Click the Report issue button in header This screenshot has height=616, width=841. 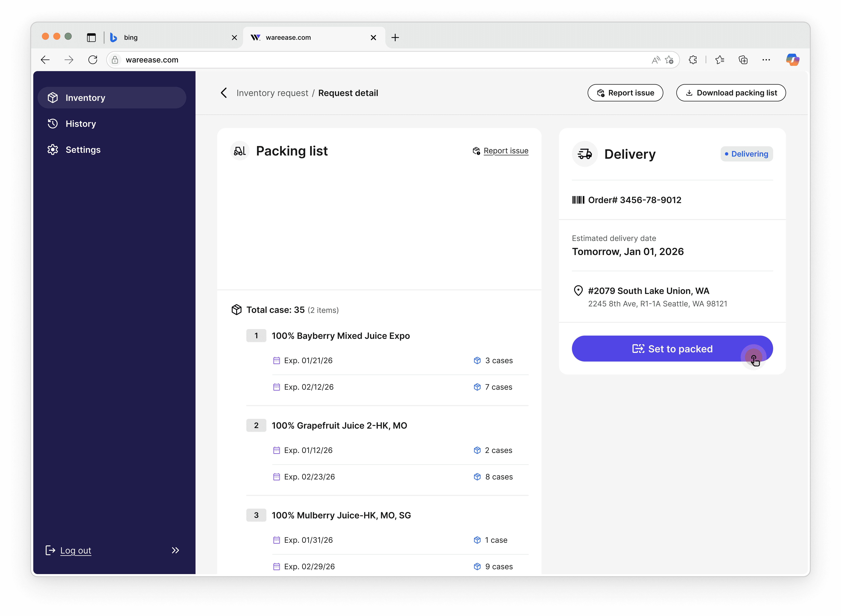pyautogui.click(x=625, y=93)
